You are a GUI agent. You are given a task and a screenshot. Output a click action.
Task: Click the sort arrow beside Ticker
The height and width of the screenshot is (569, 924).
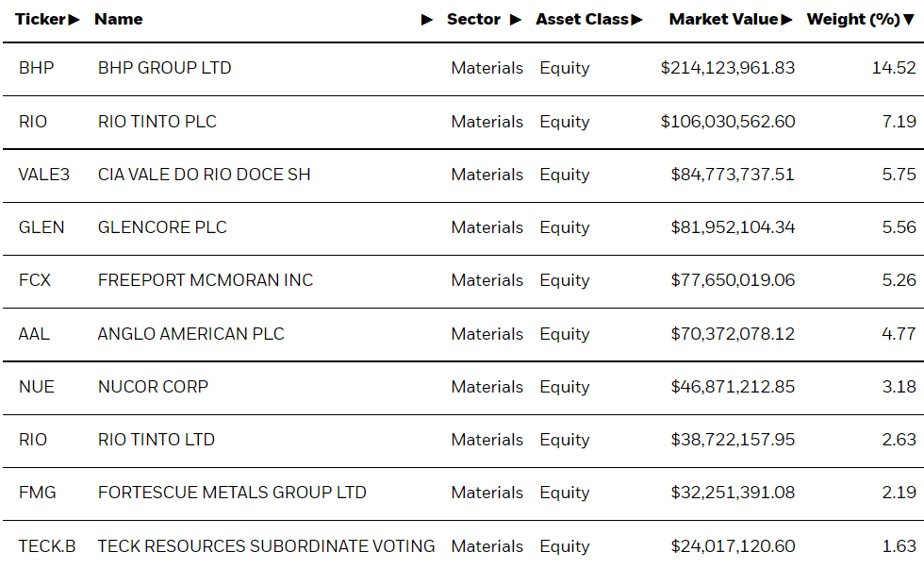click(74, 20)
